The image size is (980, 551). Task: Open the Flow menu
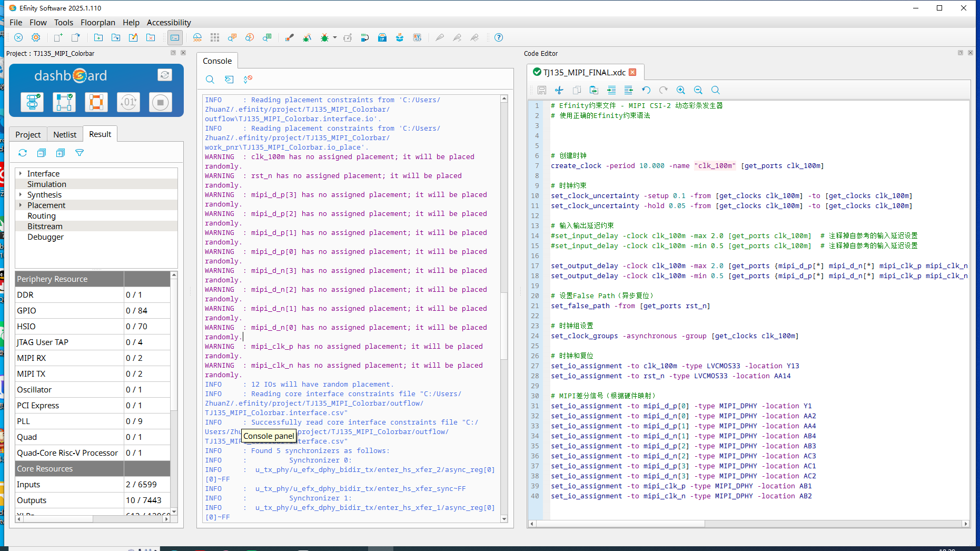(x=38, y=22)
